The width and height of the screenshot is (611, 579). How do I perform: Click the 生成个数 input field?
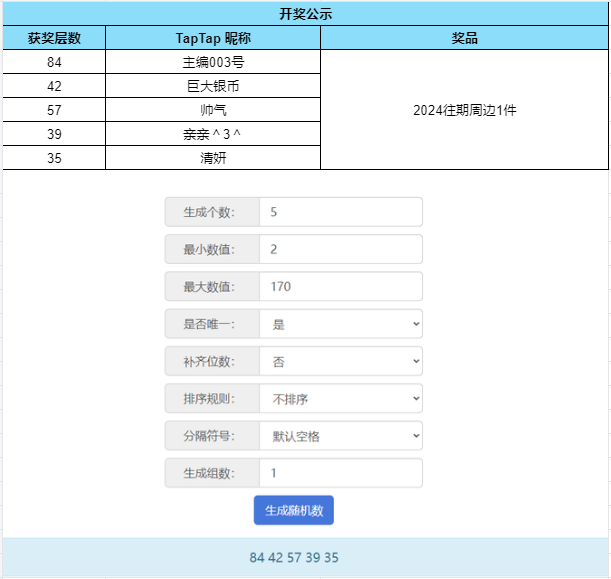tap(341, 212)
